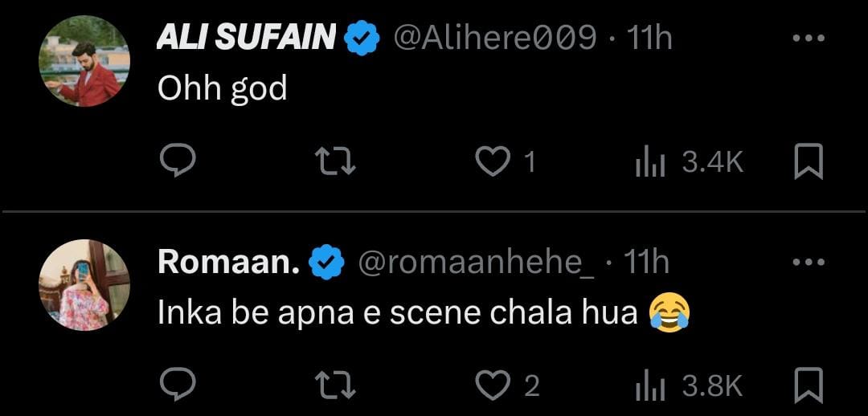Reply to Romaan's tweet
868x416 pixels.
[x=177, y=386]
